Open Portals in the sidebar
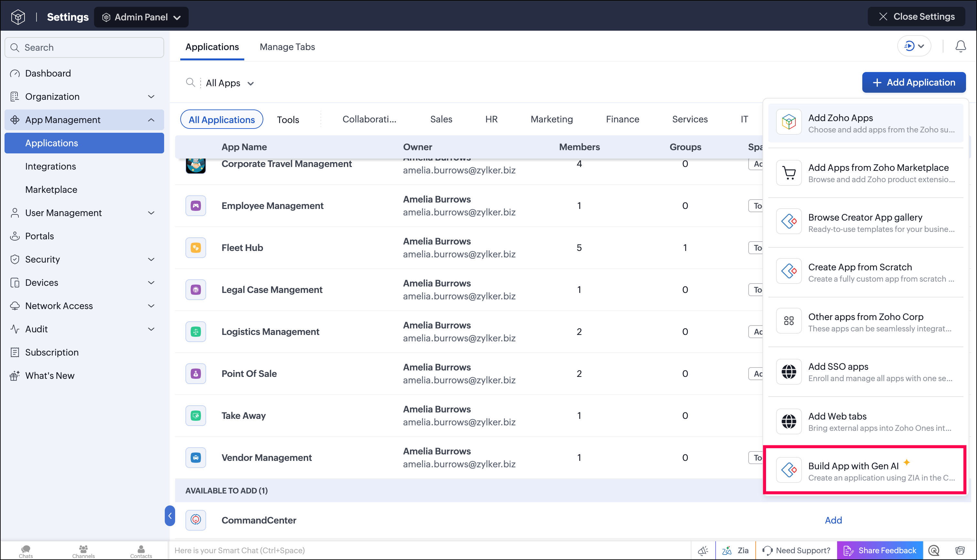977x560 pixels. click(x=39, y=236)
